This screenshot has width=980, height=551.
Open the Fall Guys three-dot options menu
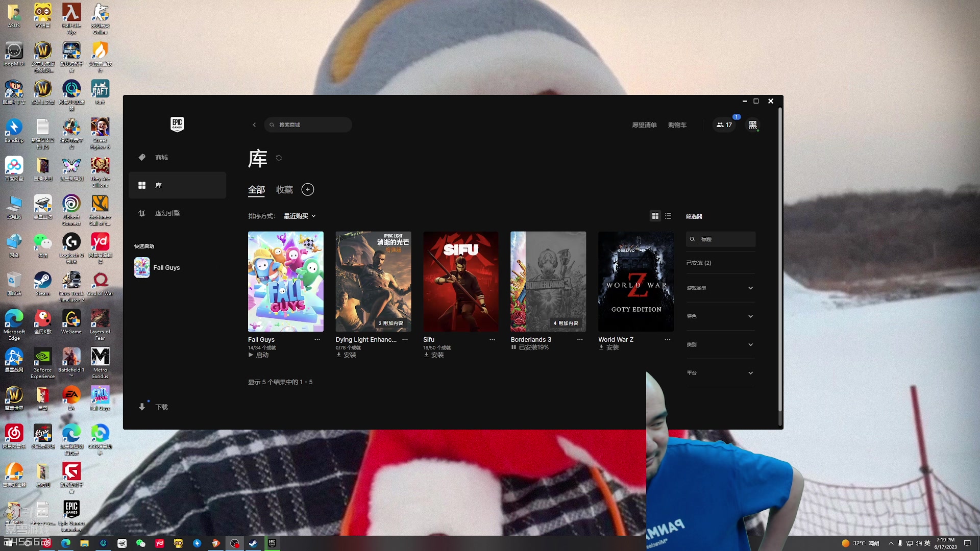click(x=317, y=340)
